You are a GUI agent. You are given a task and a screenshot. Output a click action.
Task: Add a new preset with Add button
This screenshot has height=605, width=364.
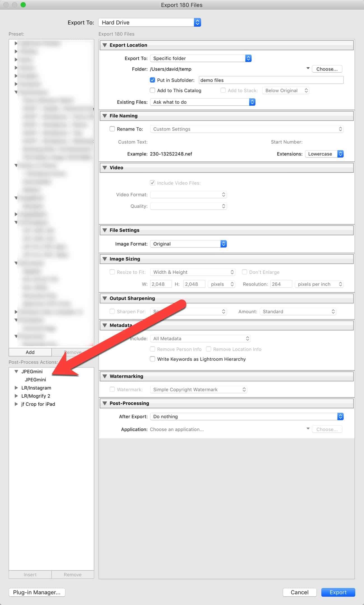pos(30,352)
